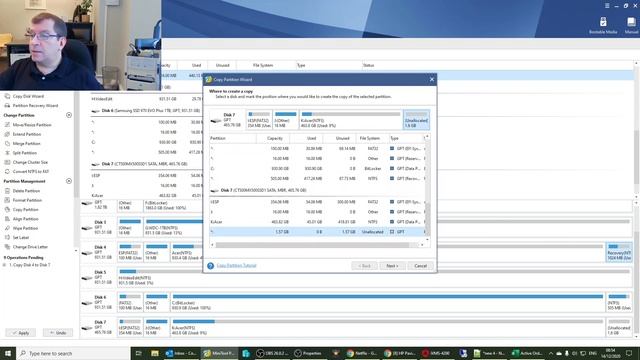Open the notification center icon

coord(630,353)
